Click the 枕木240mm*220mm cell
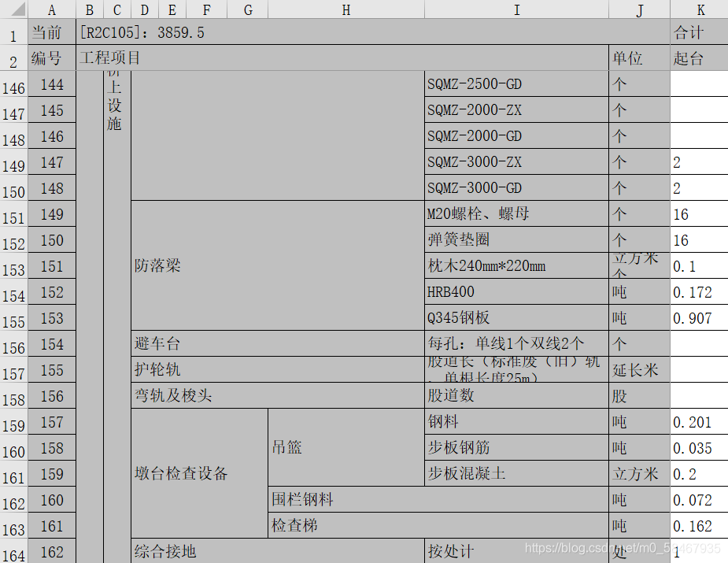This screenshot has width=728, height=563. click(x=517, y=266)
